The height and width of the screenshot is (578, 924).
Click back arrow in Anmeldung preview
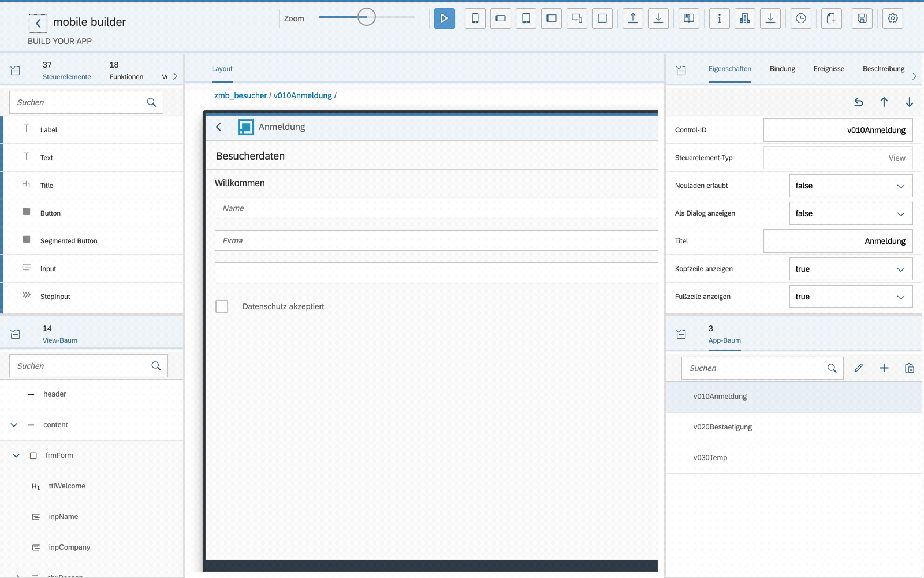coord(219,127)
